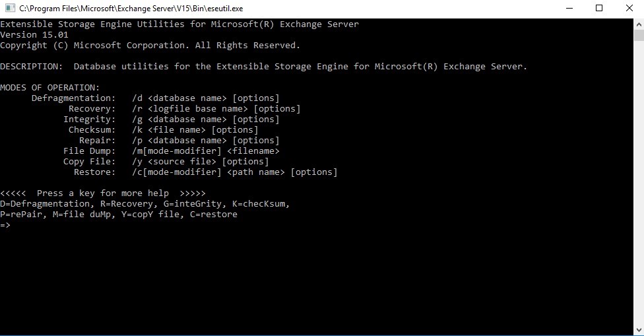Click the eseutil.exe path in title bar
Viewport: 644px width, 336px height.
[131, 9]
